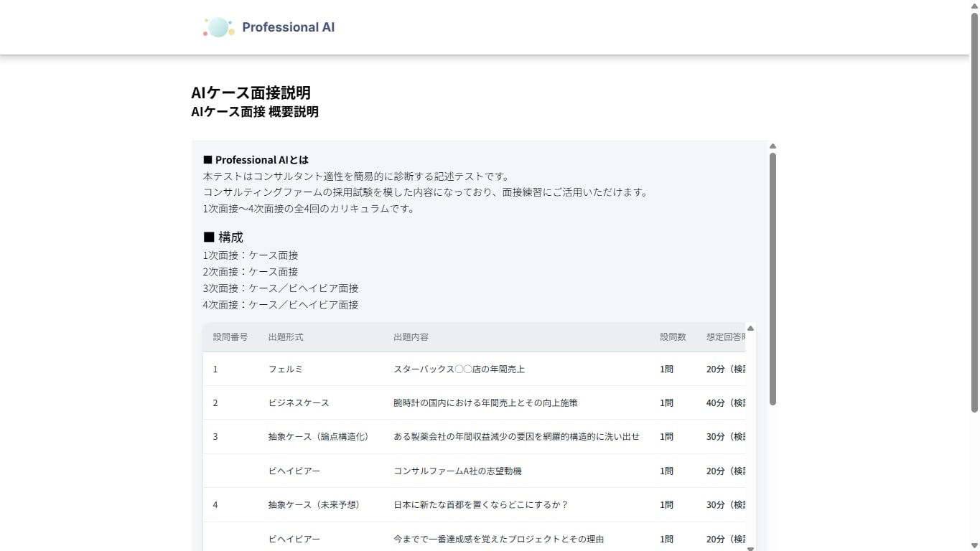Viewport: 980px width, 551px height.
Task: Click the 抽象ケース（未来予想） cell
Action: (314, 505)
